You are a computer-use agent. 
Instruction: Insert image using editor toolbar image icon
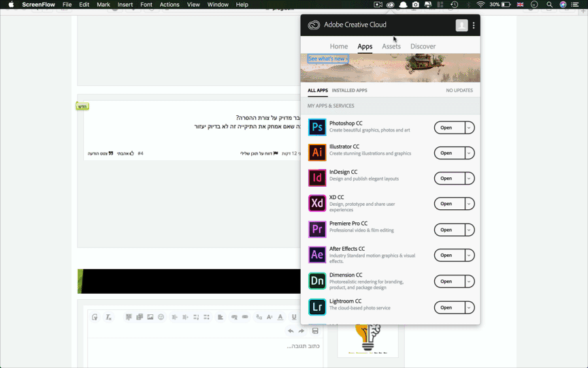(x=150, y=317)
